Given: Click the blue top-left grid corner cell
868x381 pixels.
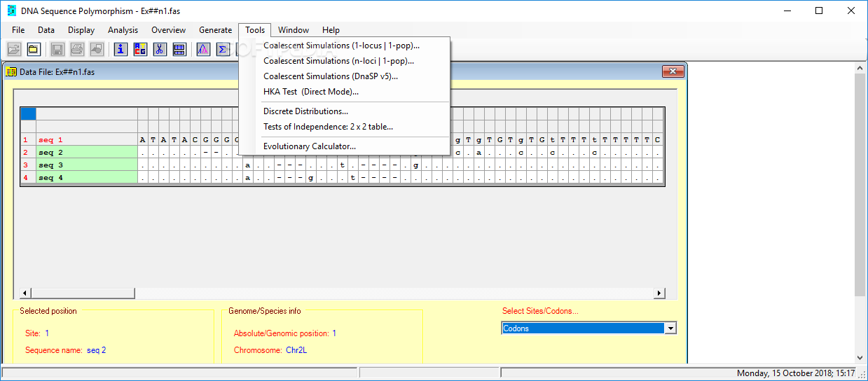Looking at the screenshot, I should (28, 113).
